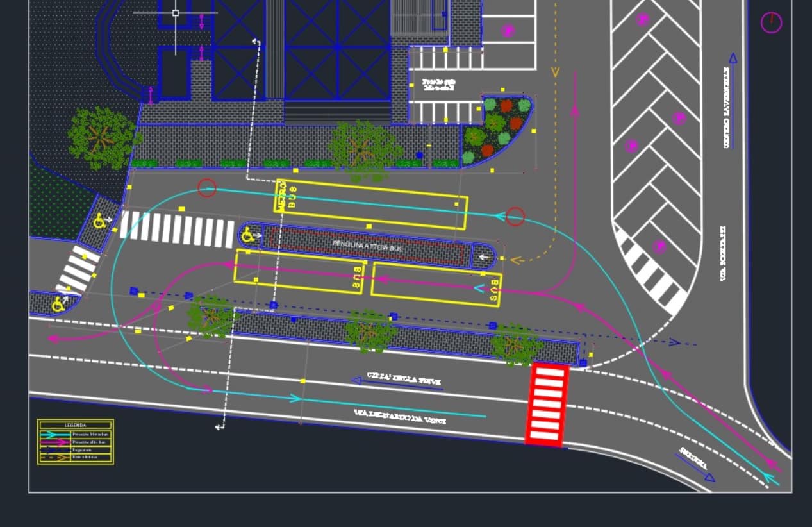Image resolution: width=812 pixels, height=527 pixels.
Task: Click the wheelchair symbol beside the long zebra crossing
Action: coord(100,221)
